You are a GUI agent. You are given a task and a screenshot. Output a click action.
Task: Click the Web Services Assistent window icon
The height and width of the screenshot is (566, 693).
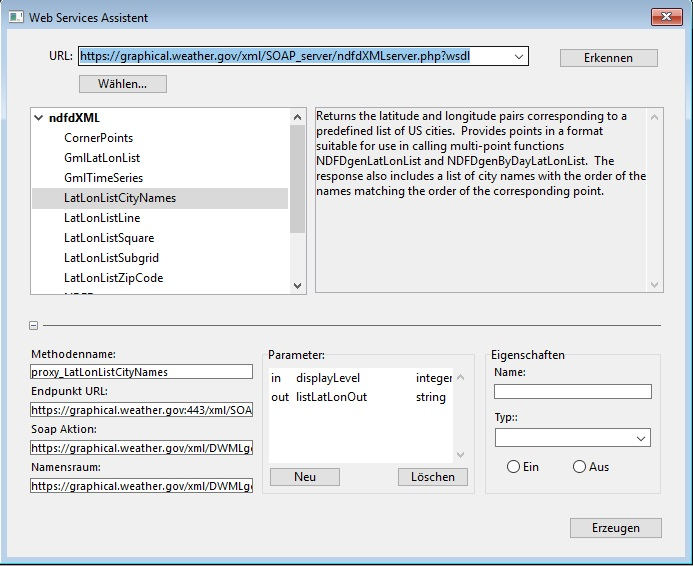point(16,17)
